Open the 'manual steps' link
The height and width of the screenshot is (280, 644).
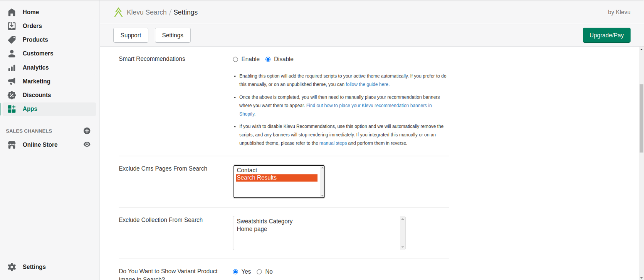pos(333,143)
